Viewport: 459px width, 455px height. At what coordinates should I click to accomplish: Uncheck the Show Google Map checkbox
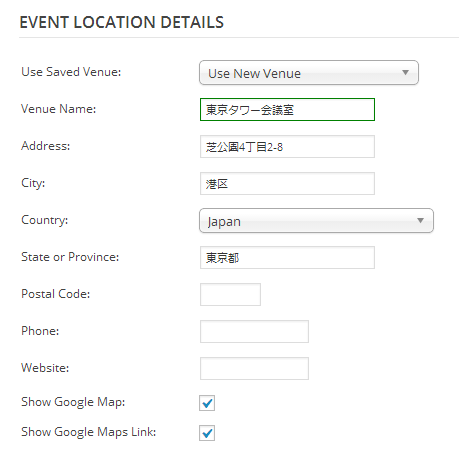(207, 403)
